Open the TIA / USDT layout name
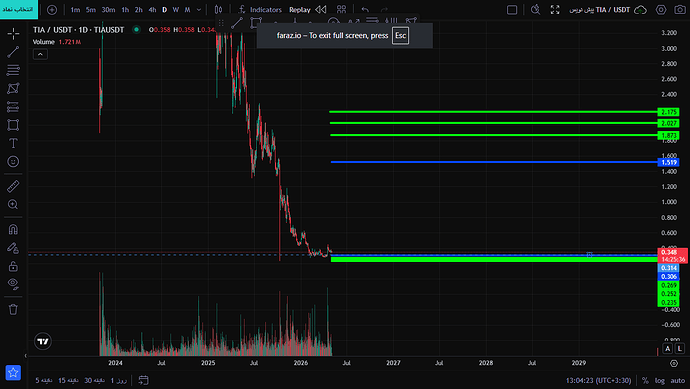Screen dimensions: 690x389 pyautogui.click(x=599, y=10)
